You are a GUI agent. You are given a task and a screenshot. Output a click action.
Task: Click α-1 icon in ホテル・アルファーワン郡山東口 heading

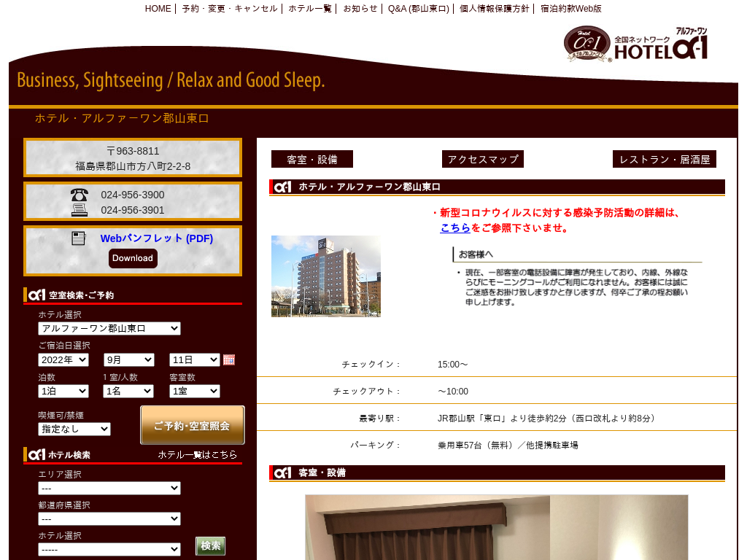point(282,187)
